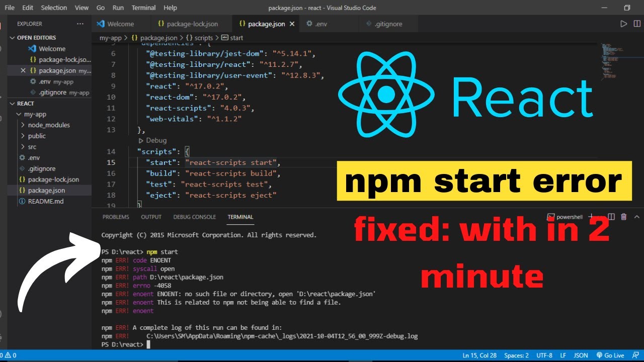Open .env file in my-app tree
Screen dimensions: 644x362
pos(34,157)
